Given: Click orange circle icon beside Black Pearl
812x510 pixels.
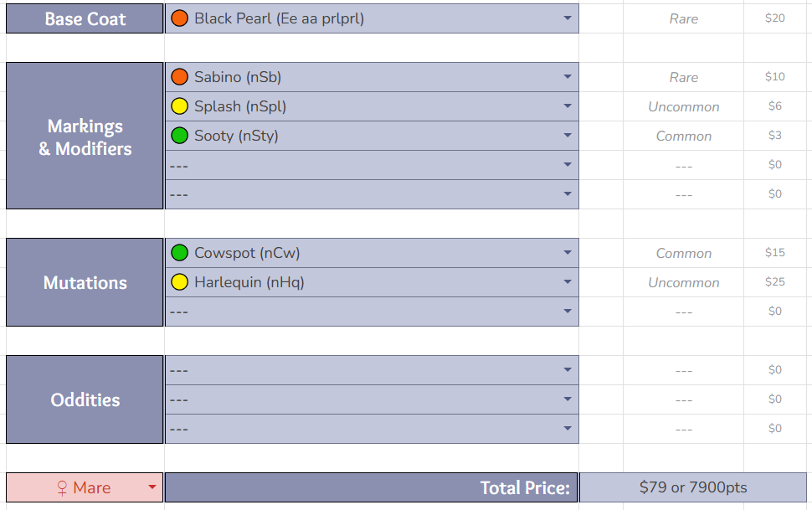Looking at the screenshot, I should tap(179, 18).
